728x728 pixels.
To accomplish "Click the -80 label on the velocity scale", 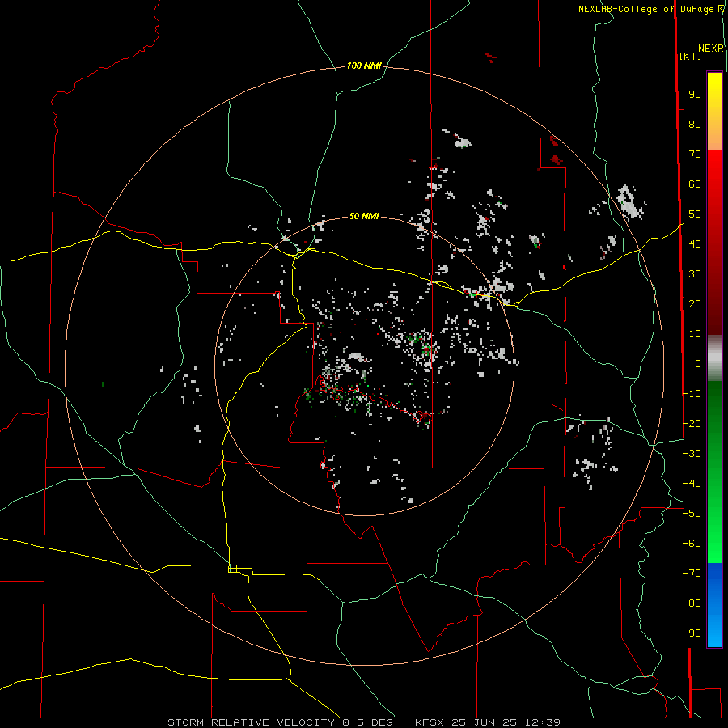I will coord(692,603).
